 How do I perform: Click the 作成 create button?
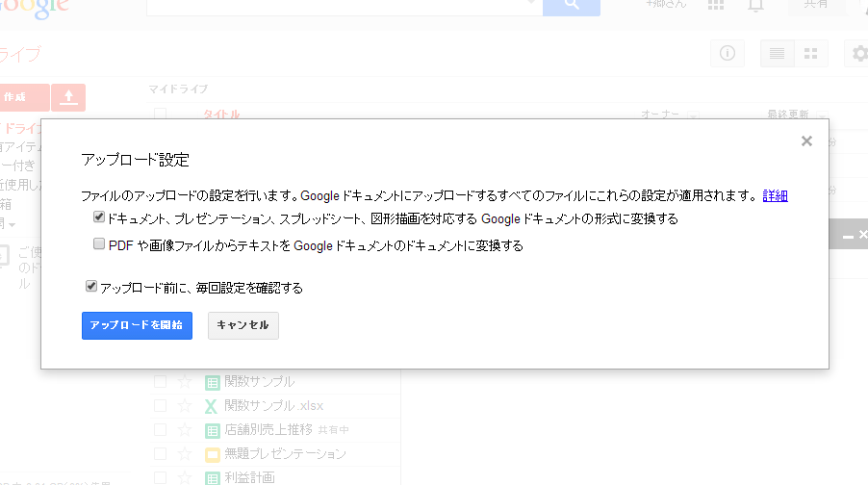23,97
